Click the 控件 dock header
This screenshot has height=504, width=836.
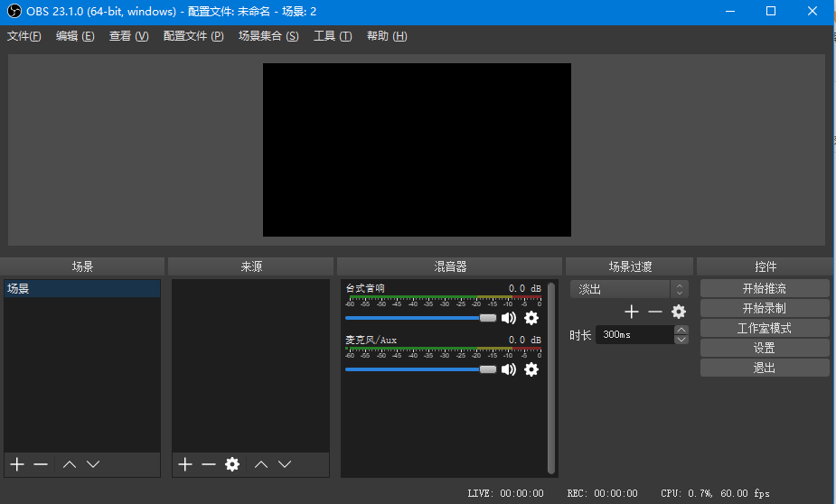pyautogui.click(x=766, y=266)
